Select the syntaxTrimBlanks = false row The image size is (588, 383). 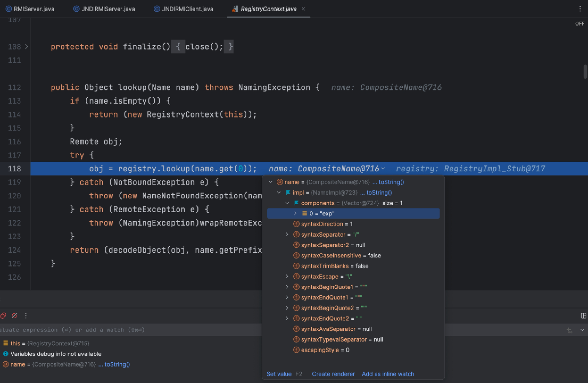coord(353,266)
